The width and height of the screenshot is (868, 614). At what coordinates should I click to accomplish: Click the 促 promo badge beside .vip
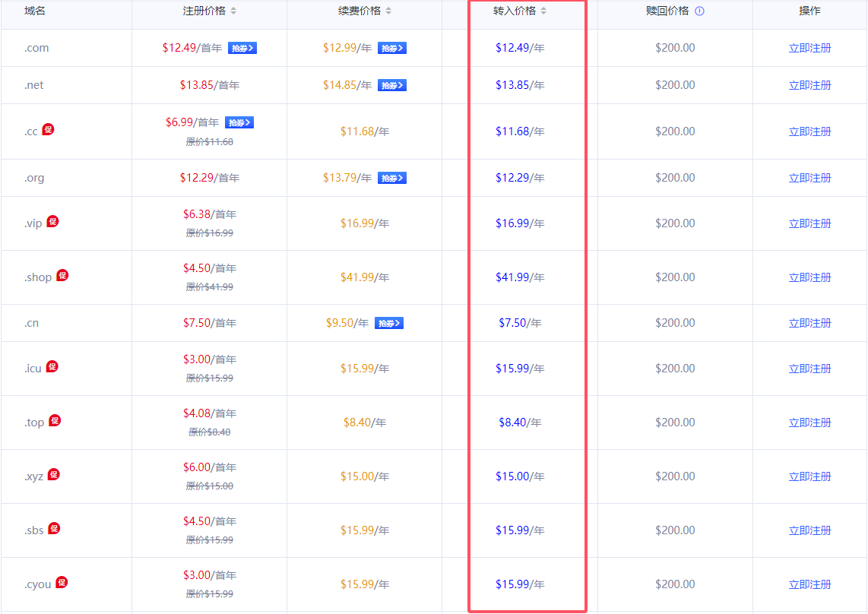pyautogui.click(x=52, y=221)
